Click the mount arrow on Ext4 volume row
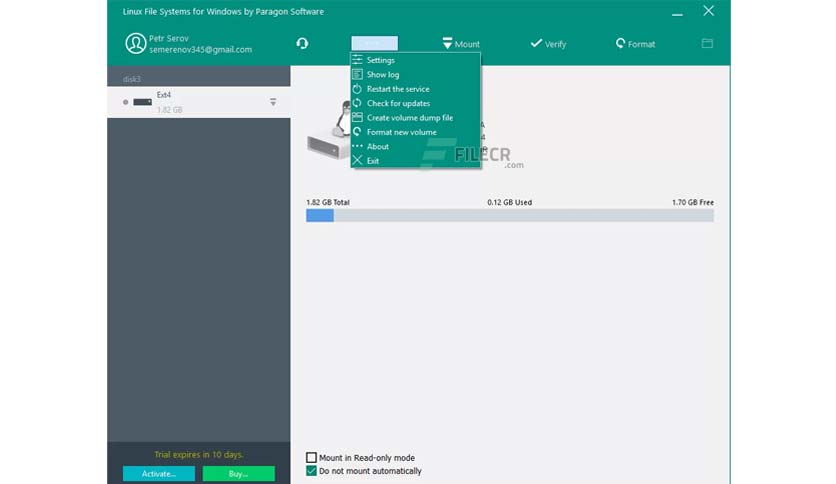 coord(273,102)
